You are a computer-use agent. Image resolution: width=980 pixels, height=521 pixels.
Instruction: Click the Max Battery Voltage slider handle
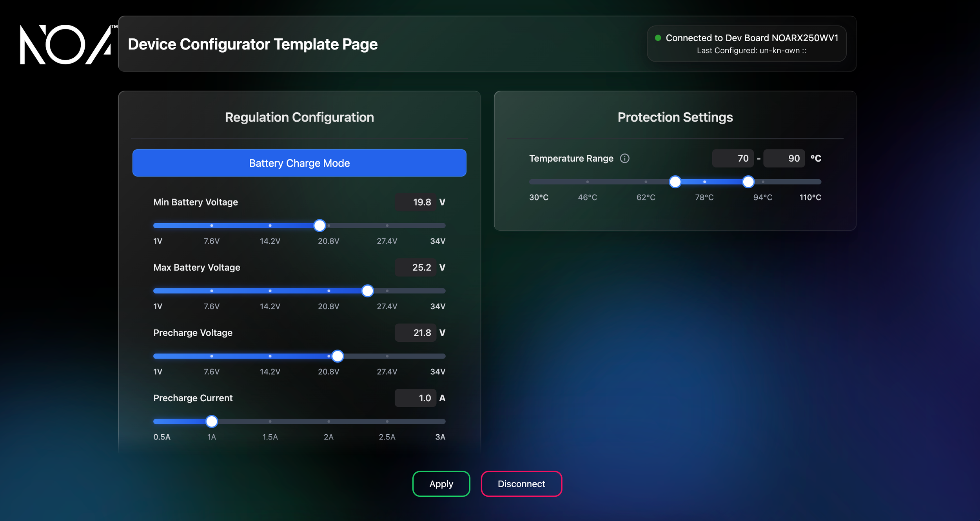pyautogui.click(x=367, y=291)
